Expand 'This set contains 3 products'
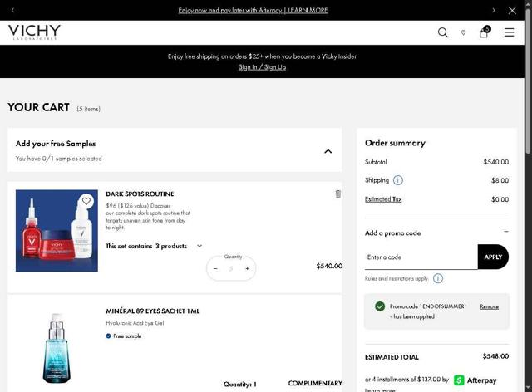 point(199,246)
